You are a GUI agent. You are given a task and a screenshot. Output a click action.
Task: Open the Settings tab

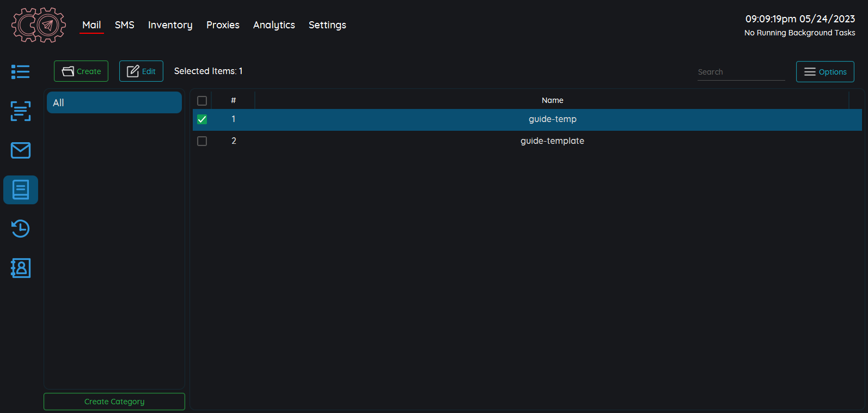click(327, 25)
